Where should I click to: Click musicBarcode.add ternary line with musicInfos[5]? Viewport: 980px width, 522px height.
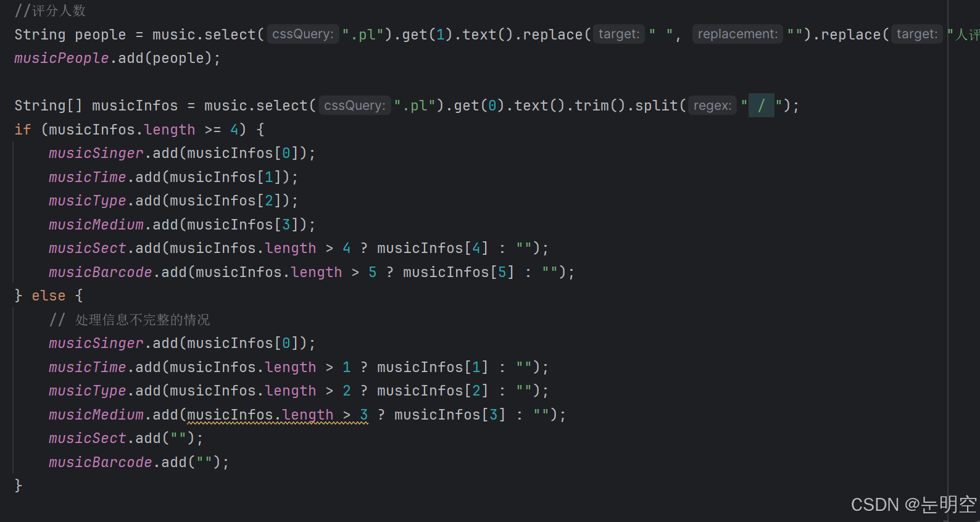312,272
